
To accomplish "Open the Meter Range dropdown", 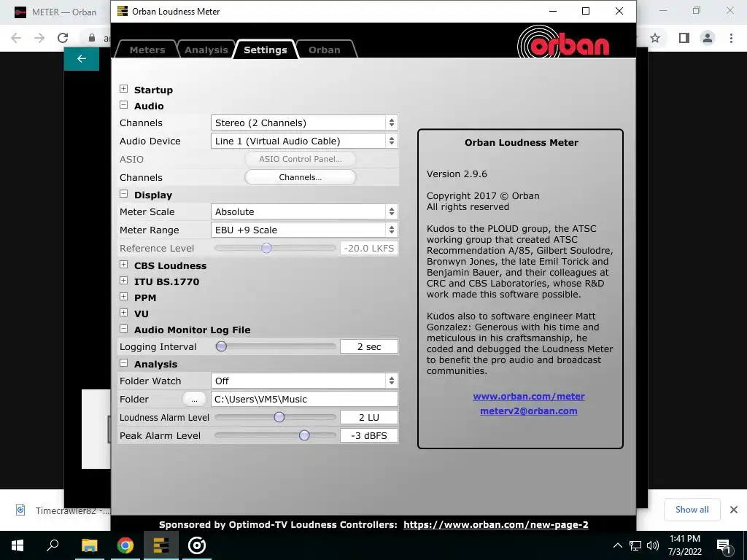I will coord(304,230).
